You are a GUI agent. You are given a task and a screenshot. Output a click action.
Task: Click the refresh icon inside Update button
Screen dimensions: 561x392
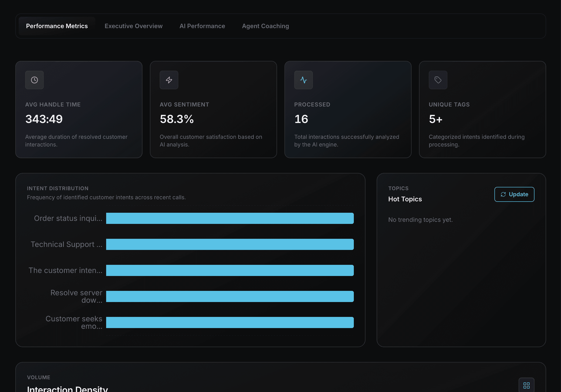pos(503,194)
